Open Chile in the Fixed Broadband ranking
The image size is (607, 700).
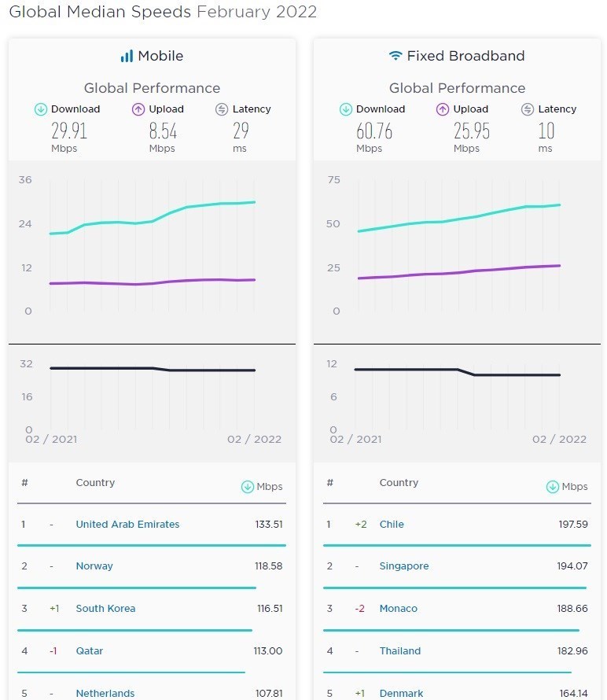click(x=392, y=525)
